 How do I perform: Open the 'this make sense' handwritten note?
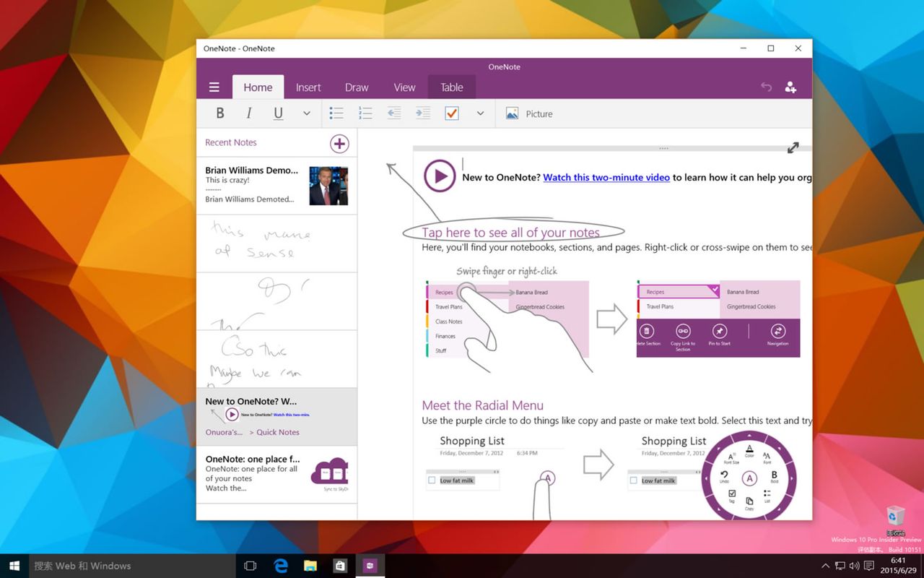pos(276,243)
